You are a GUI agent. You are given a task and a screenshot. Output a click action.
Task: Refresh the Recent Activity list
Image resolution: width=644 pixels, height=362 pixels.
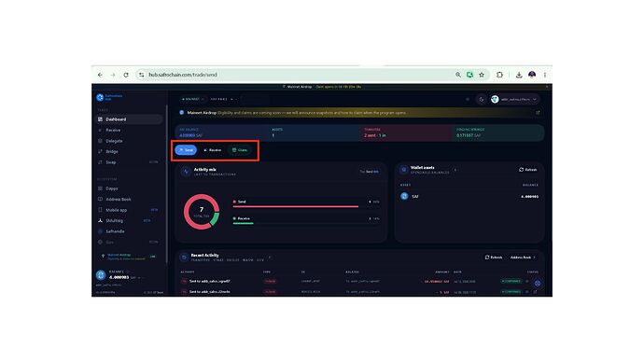(494, 258)
